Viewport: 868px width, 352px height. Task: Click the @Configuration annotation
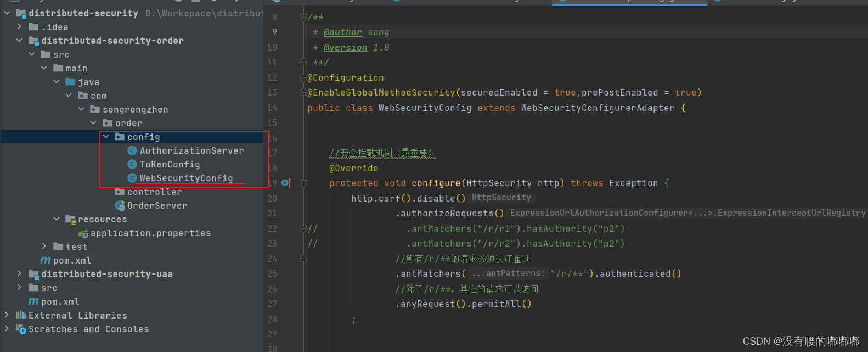pyautogui.click(x=346, y=78)
